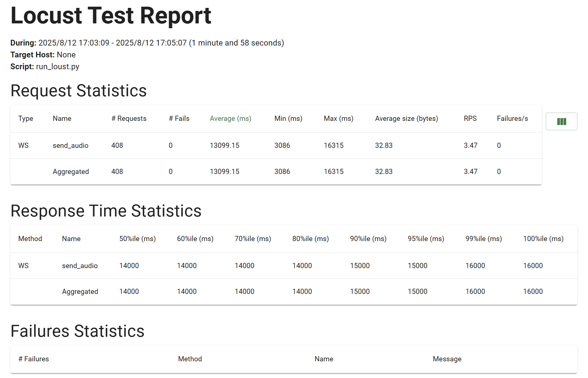Select send_audio row in Request Statistics
Viewport: 588px width, 378px height.
(70, 145)
